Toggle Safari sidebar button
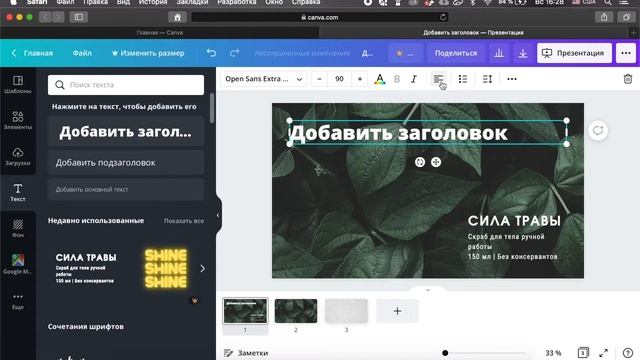Viewport: 640px width, 360px height. click(78, 17)
